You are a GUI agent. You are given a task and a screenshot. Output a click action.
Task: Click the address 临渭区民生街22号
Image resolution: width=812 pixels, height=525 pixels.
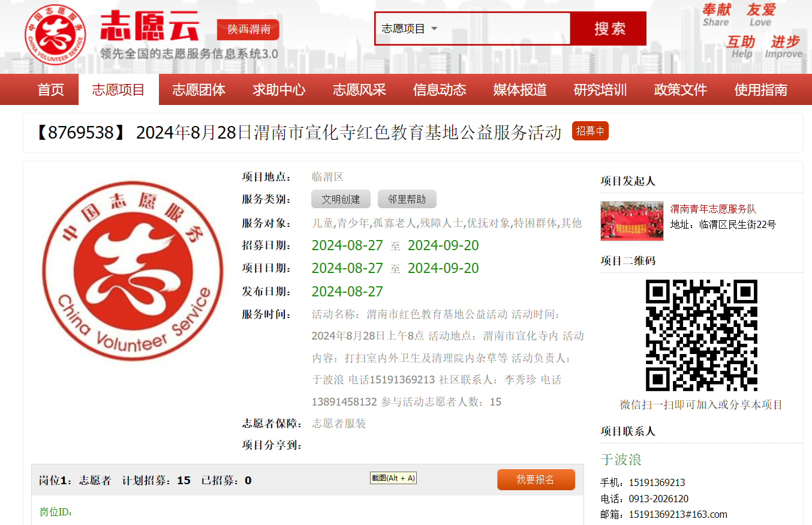pos(738,224)
